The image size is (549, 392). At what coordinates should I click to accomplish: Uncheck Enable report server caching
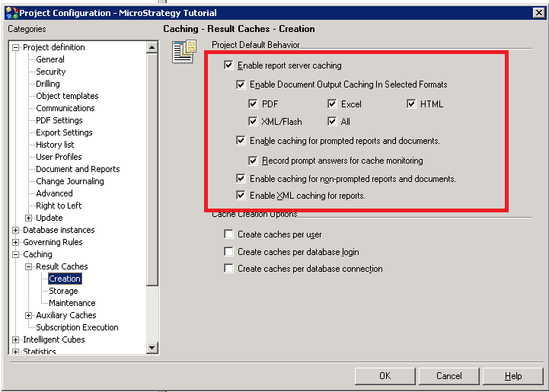pyautogui.click(x=228, y=65)
